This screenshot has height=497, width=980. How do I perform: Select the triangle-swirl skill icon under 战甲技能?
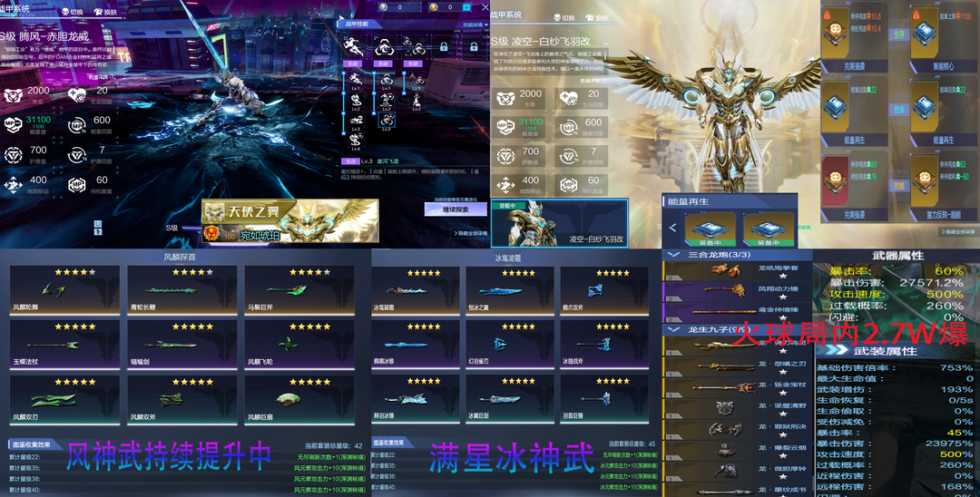click(x=384, y=46)
